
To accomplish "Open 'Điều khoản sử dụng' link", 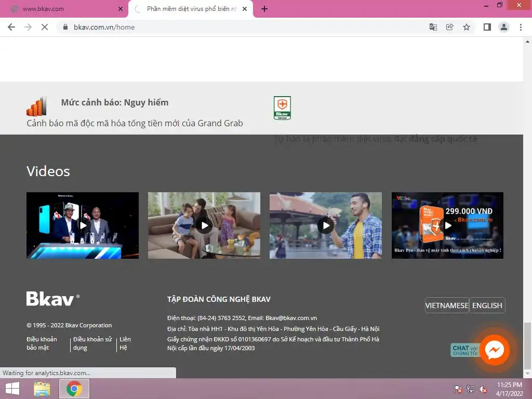I will 92,343.
